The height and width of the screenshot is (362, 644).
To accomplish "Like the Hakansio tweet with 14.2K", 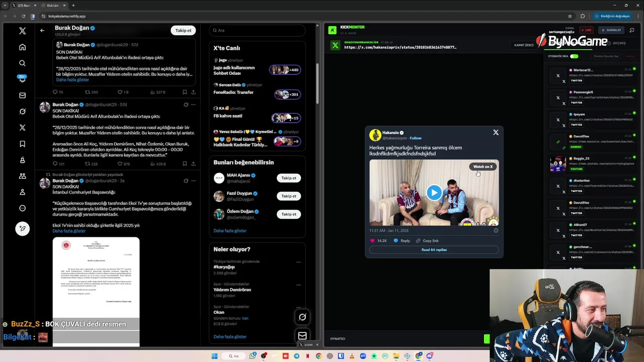I will tap(379, 241).
